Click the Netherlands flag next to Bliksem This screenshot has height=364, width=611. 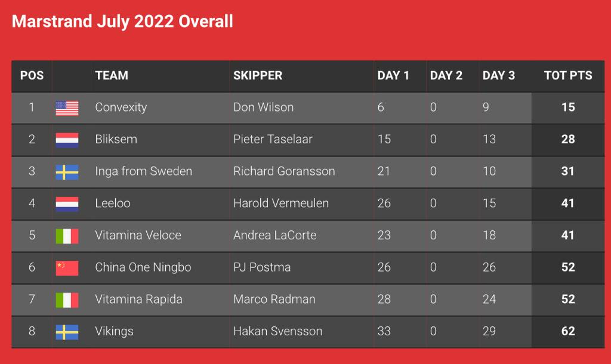[x=67, y=140]
